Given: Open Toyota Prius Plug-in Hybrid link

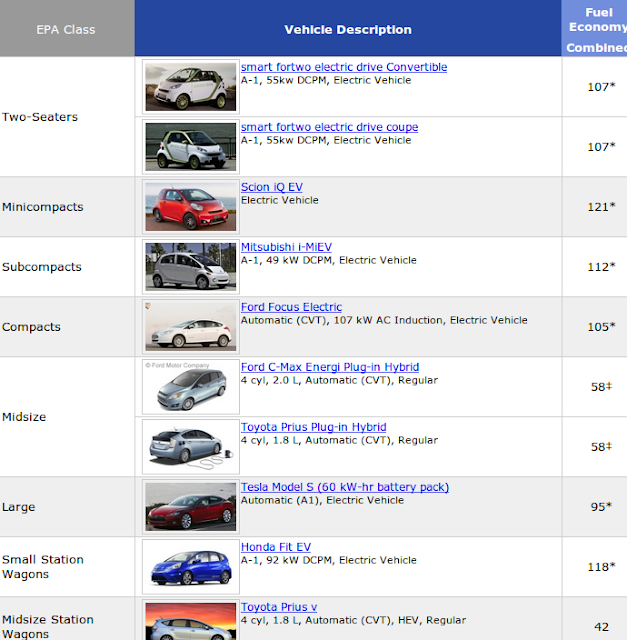Looking at the screenshot, I should click(x=314, y=427).
